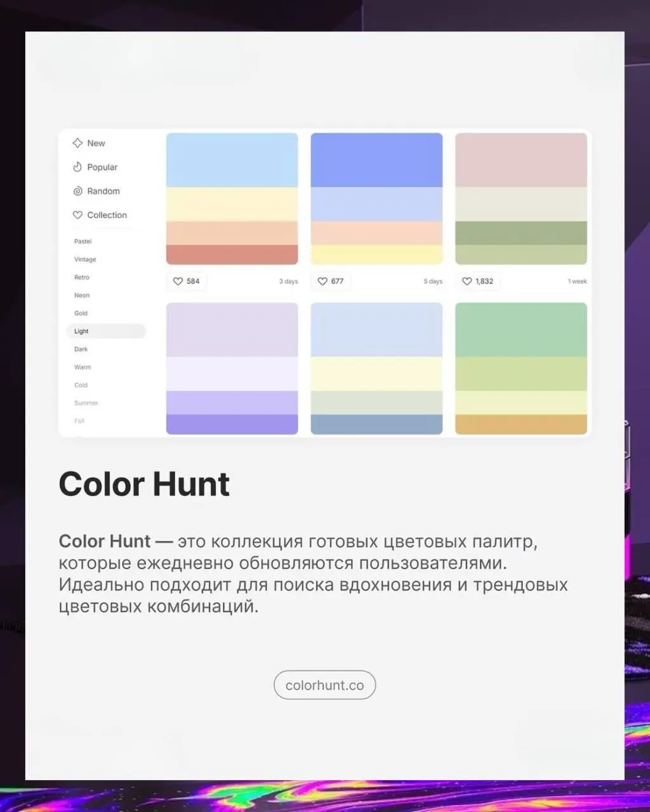Click the Collection heart icon
Screen dimensions: 650x812
coord(77,215)
